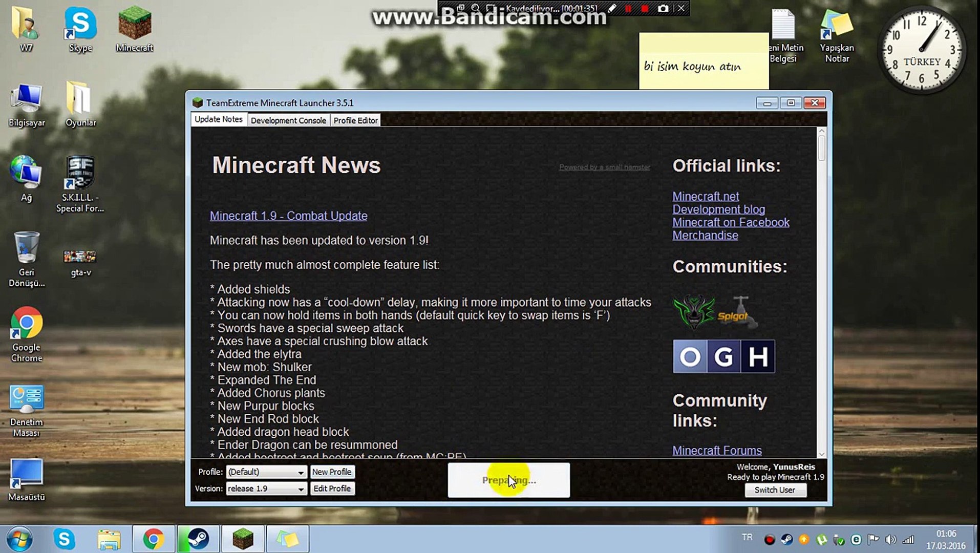Click the green dragon community logo
This screenshot has height=553, width=980.
point(694,311)
